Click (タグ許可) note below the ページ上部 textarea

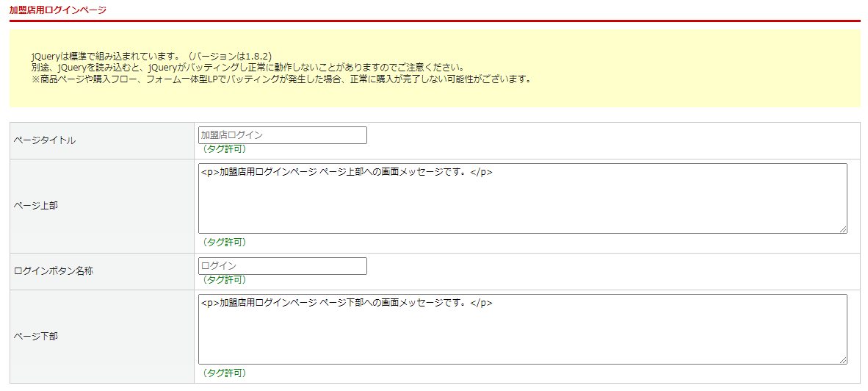[x=224, y=243]
